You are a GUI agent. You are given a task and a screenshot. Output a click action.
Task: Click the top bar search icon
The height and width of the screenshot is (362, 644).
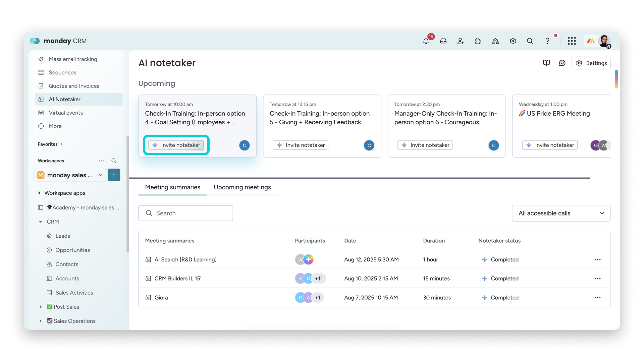pyautogui.click(x=530, y=41)
